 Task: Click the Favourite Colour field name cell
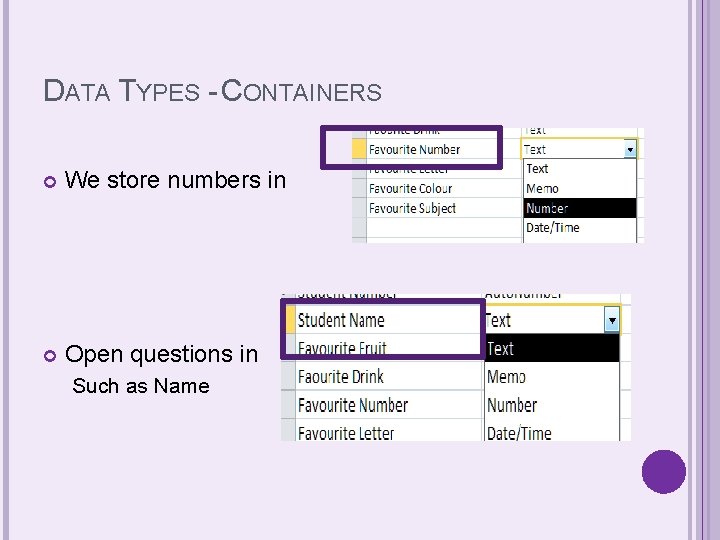pyautogui.click(x=443, y=188)
